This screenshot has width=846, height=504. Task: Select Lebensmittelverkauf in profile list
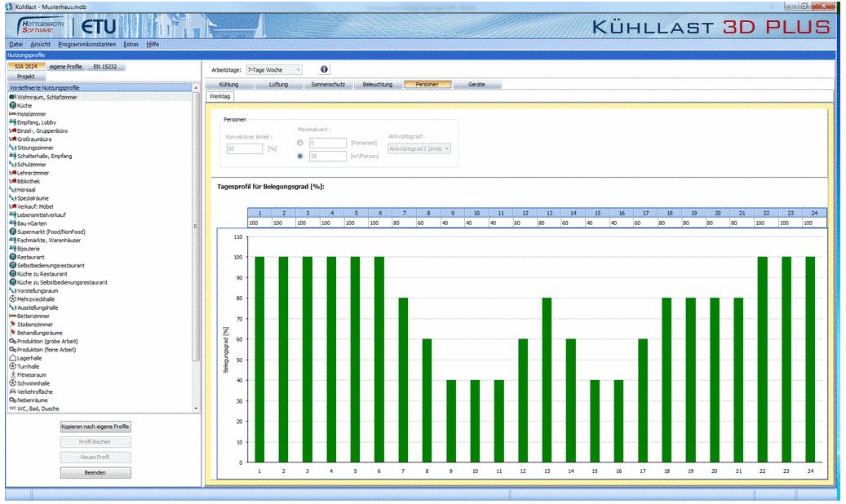(42, 214)
